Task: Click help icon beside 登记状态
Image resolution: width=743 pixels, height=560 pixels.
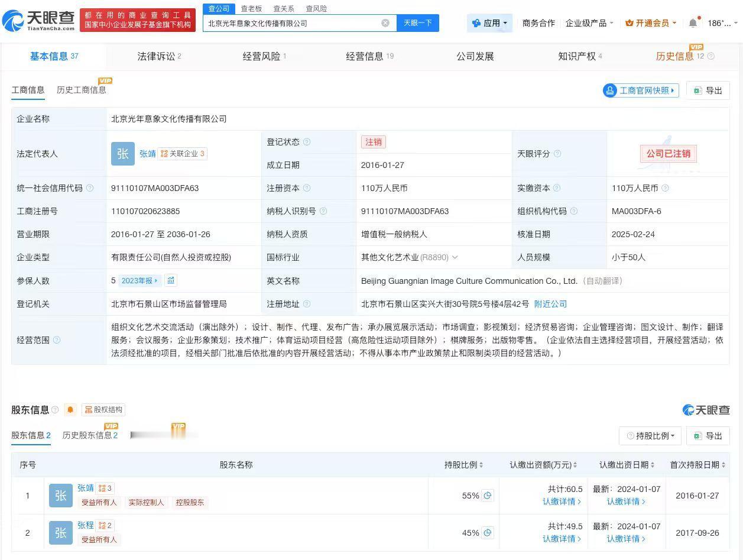Action: coord(306,142)
